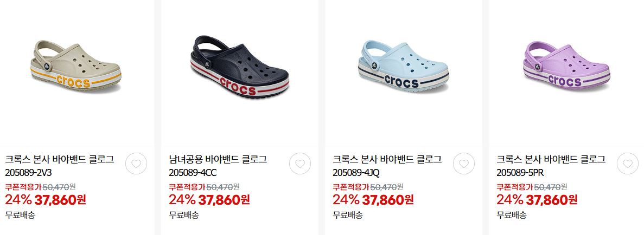
Task: Open the beige Crocs clog image
Action: coord(76,66)
